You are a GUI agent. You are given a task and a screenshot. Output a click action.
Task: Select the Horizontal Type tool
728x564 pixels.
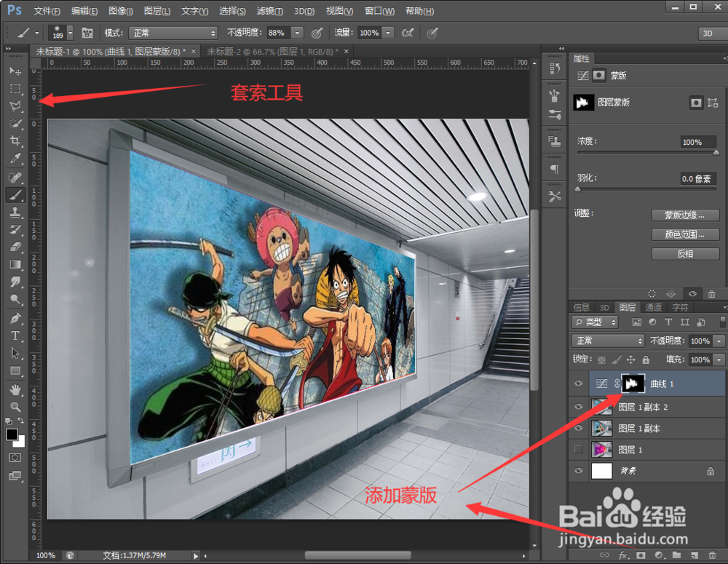pyautogui.click(x=15, y=335)
